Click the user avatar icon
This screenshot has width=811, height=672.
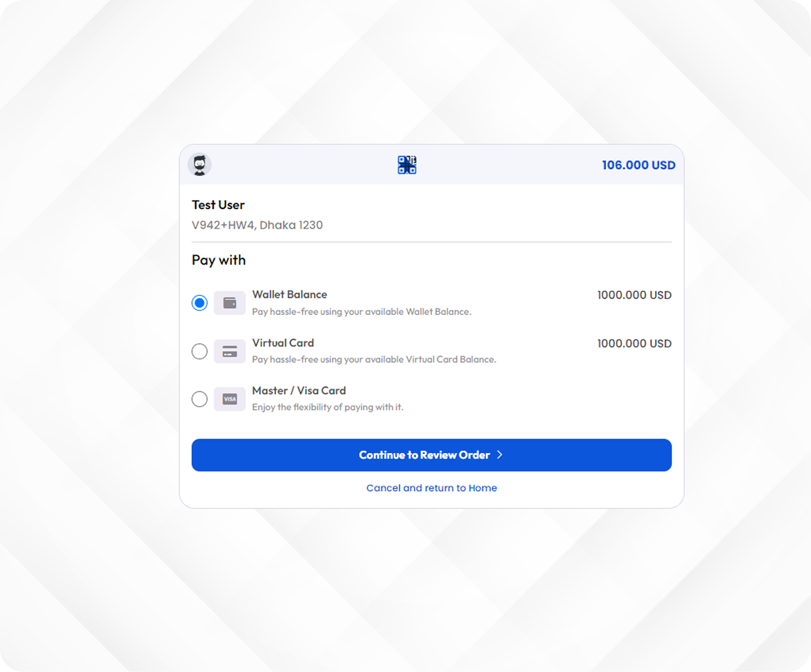click(x=200, y=165)
